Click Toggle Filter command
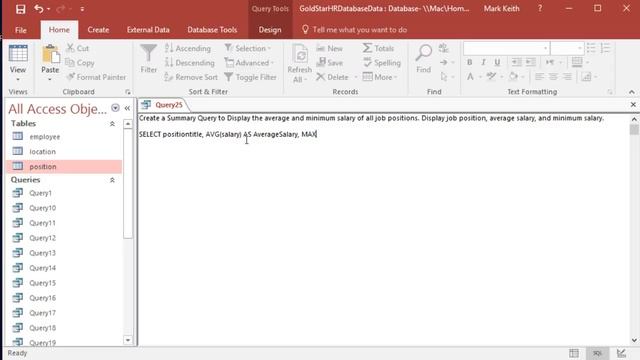 click(251, 77)
